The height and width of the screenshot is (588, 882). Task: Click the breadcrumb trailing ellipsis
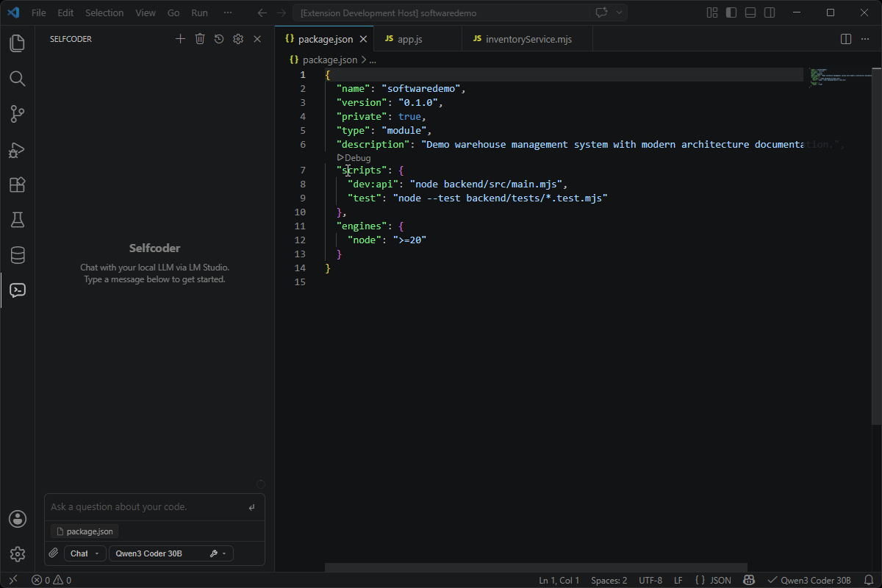373,60
